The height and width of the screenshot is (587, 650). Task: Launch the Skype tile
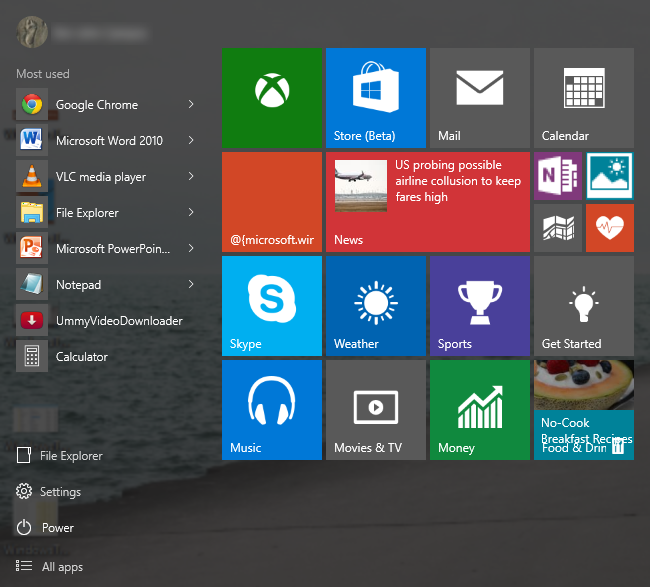(x=272, y=306)
